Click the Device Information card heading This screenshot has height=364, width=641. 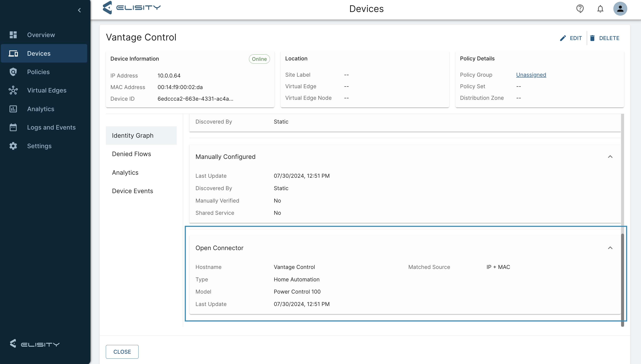click(x=135, y=59)
